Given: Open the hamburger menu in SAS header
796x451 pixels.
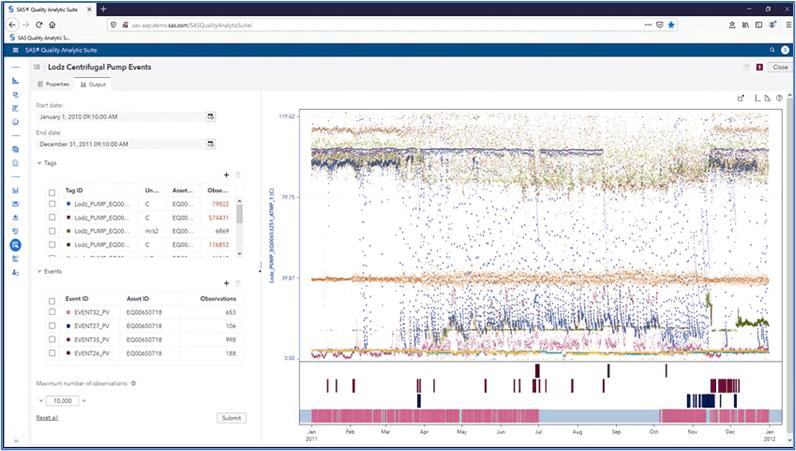Looking at the screenshot, I should 15,49.
